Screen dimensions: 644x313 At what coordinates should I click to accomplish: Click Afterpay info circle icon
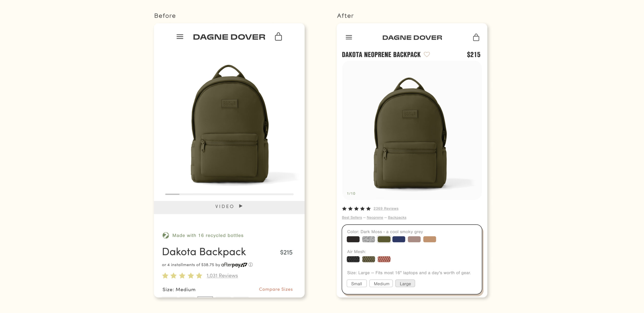tap(251, 265)
